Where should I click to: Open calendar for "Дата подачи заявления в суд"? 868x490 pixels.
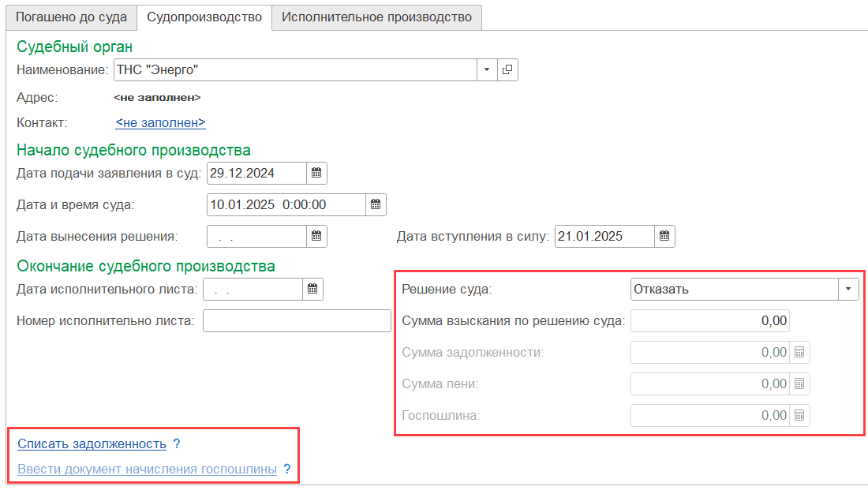(316, 173)
